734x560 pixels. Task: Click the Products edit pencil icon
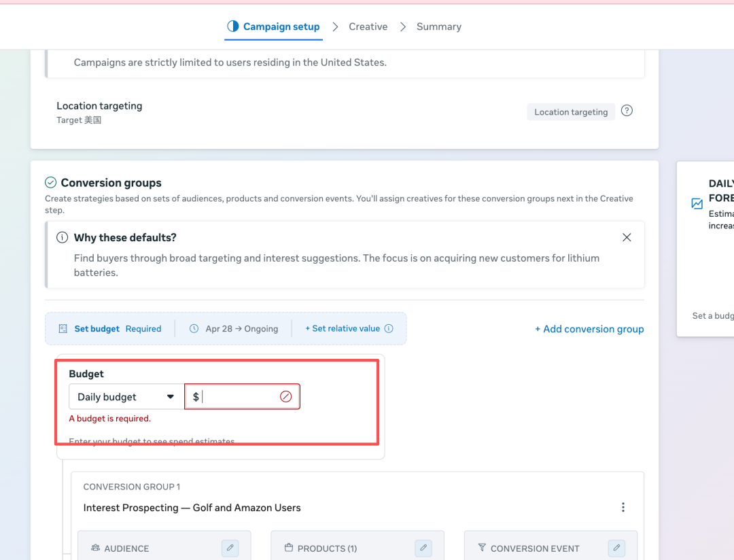click(x=423, y=548)
